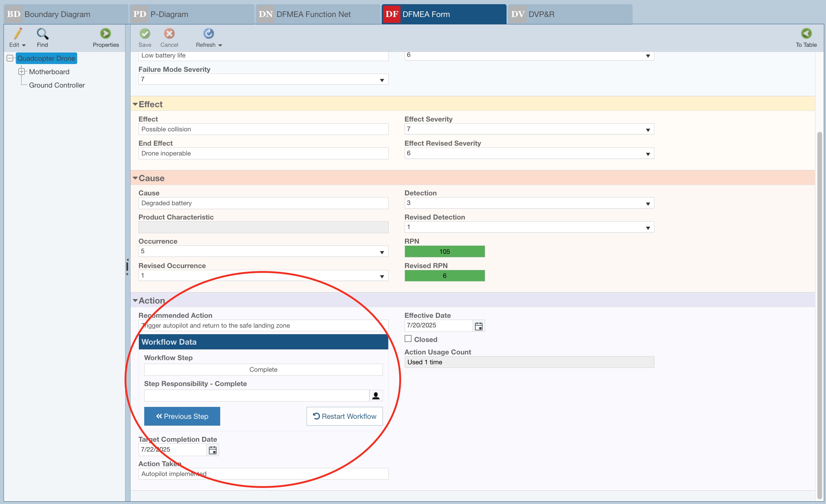Select the Ground Controller tree item
This screenshot has width=826, height=504.
coord(56,85)
